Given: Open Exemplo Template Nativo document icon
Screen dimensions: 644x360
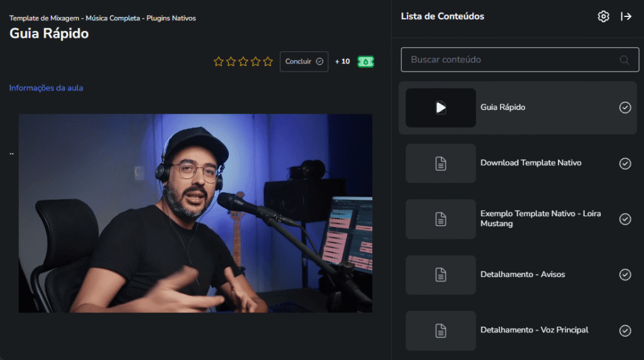Looking at the screenshot, I should click(x=441, y=219).
